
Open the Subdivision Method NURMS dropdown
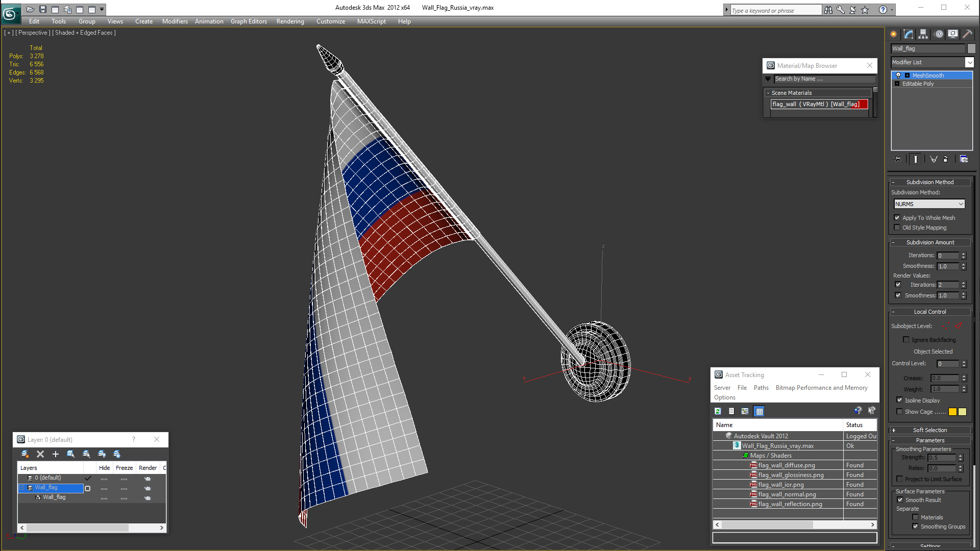929,204
